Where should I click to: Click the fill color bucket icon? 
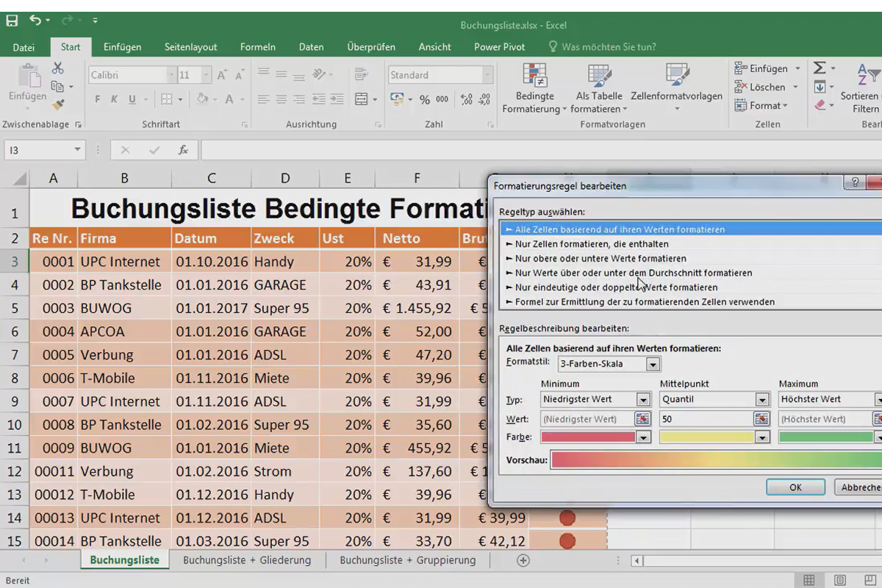point(202,99)
